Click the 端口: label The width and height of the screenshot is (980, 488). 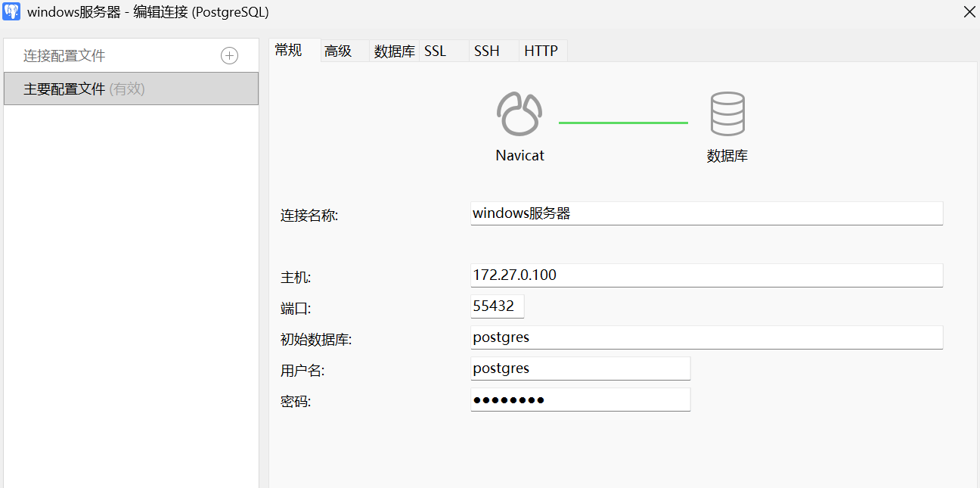296,309
